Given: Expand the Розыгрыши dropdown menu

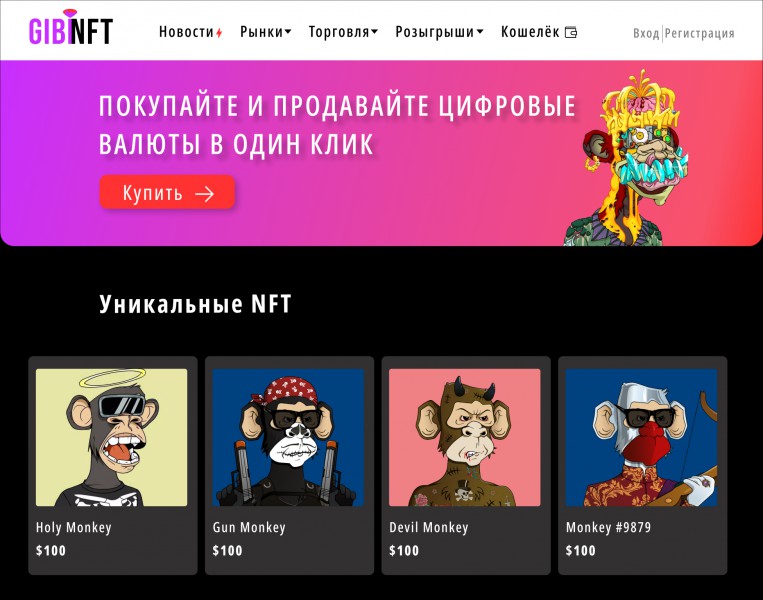Looking at the screenshot, I should click(439, 32).
